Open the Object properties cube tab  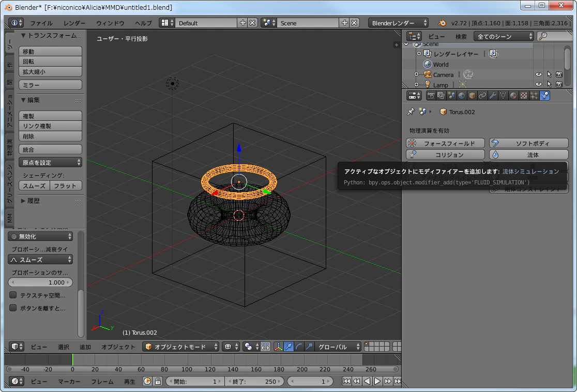click(x=472, y=96)
